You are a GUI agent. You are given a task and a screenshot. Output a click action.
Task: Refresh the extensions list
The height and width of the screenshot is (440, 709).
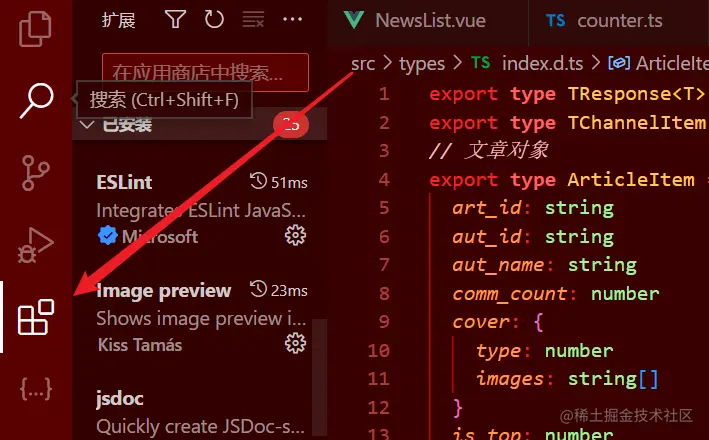214,19
